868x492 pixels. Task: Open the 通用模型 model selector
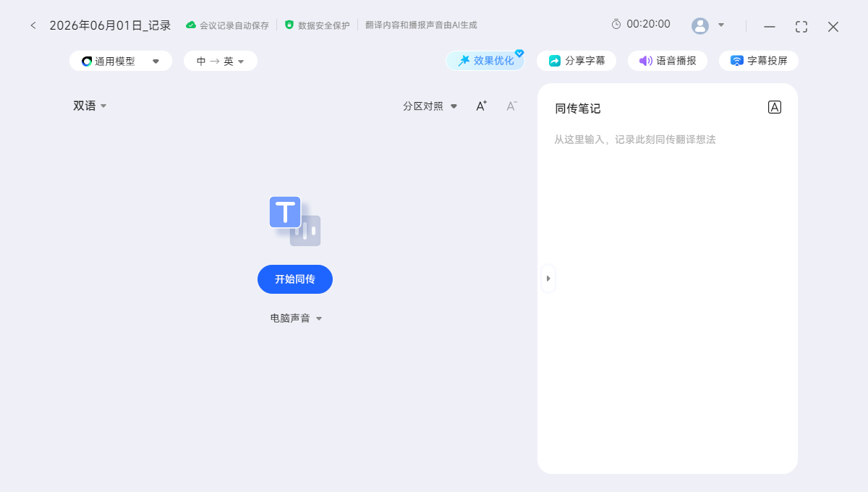tap(121, 61)
